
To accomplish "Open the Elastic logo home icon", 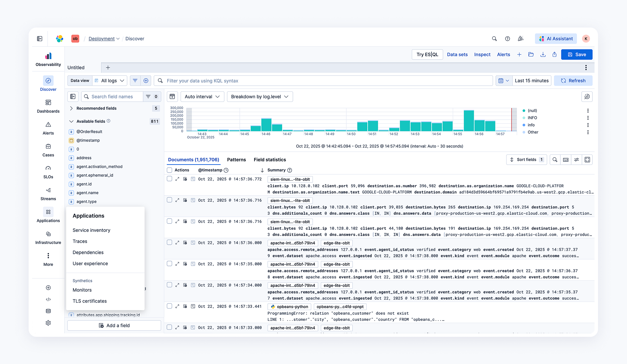I will [60, 39].
